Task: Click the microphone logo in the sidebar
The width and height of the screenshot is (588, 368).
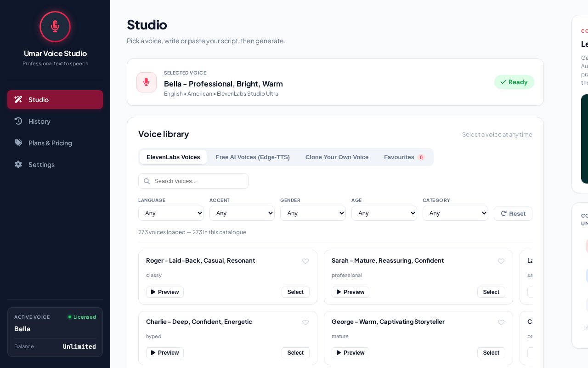Action: coord(55,27)
